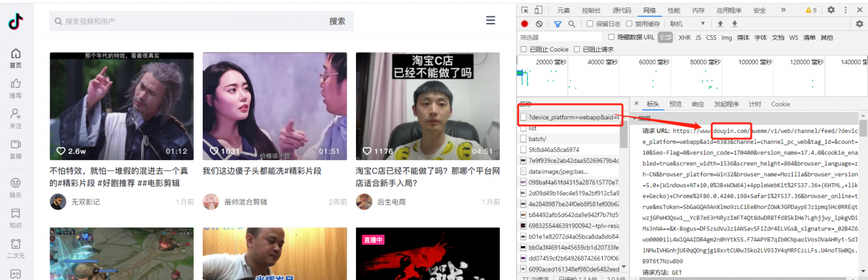Viewport: 868px width, 280px height.
Task: Click the red record network log button
Action: pos(524,24)
